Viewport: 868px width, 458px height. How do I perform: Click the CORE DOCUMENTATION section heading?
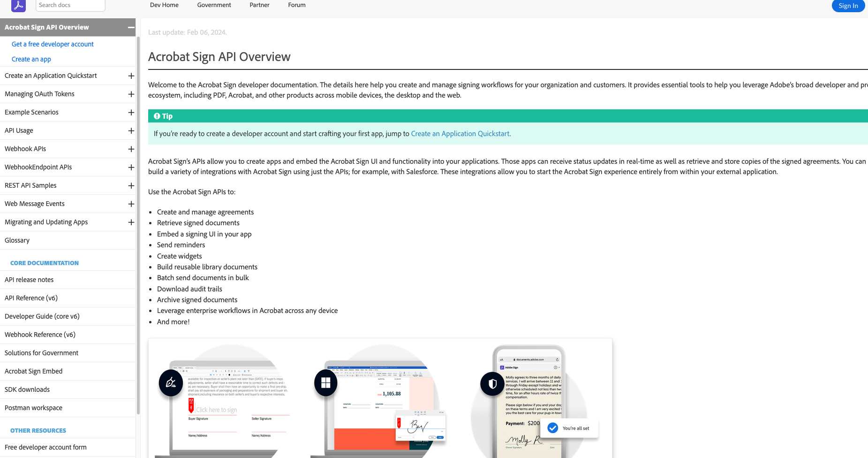[45, 263]
